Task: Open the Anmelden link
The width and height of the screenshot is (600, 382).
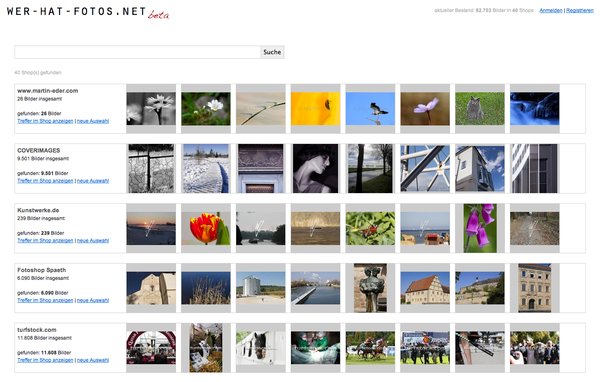Action: click(x=551, y=10)
